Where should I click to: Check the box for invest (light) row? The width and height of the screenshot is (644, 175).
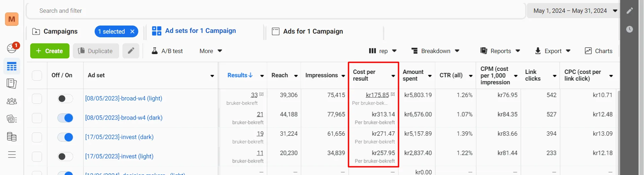pyautogui.click(x=37, y=157)
